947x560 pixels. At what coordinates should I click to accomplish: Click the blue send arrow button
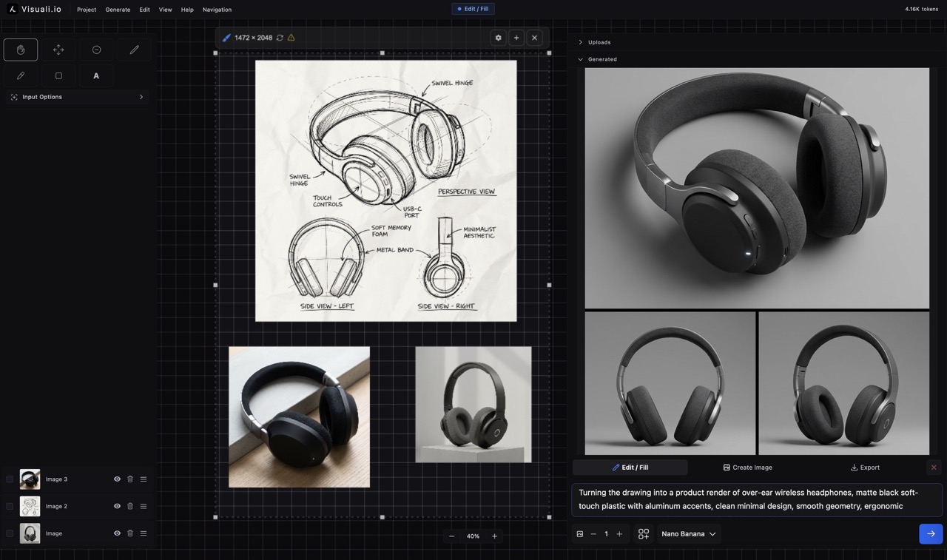[931, 533]
